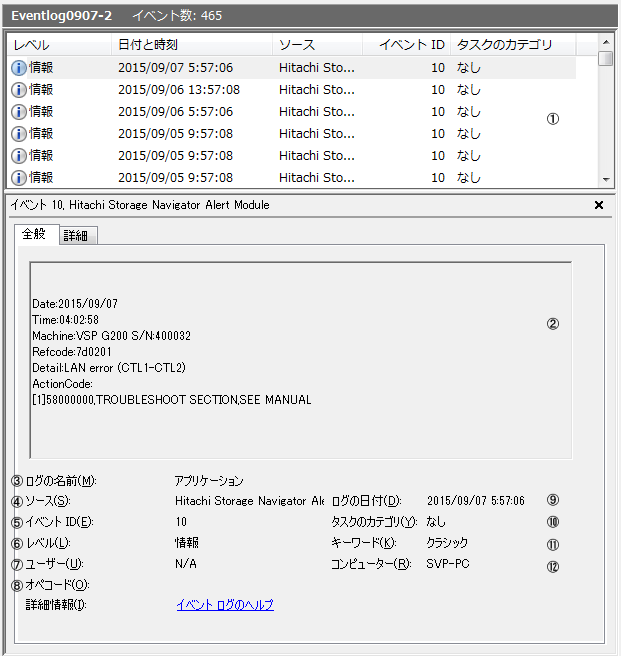Click Machine:VSP G200 S/N:400032 line
The width and height of the screenshot is (621, 656).
pos(111,336)
